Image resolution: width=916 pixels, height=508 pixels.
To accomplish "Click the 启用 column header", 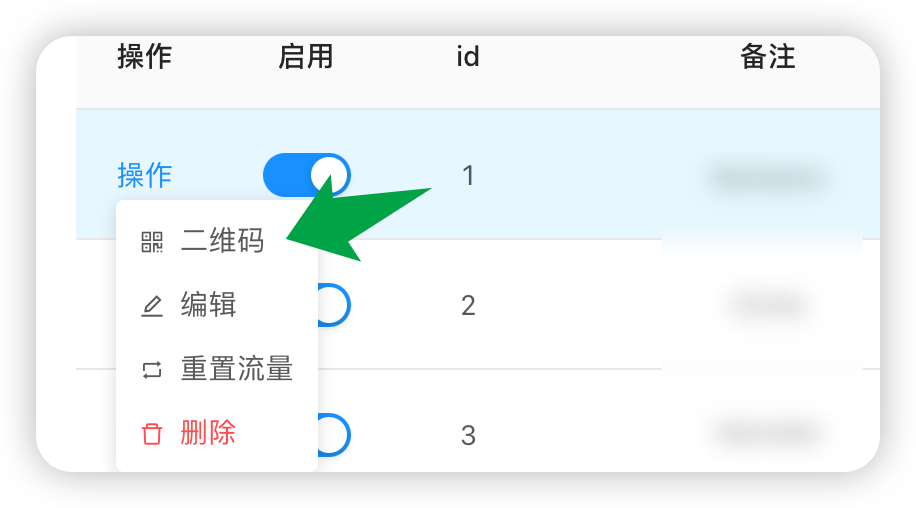I will (x=306, y=57).
